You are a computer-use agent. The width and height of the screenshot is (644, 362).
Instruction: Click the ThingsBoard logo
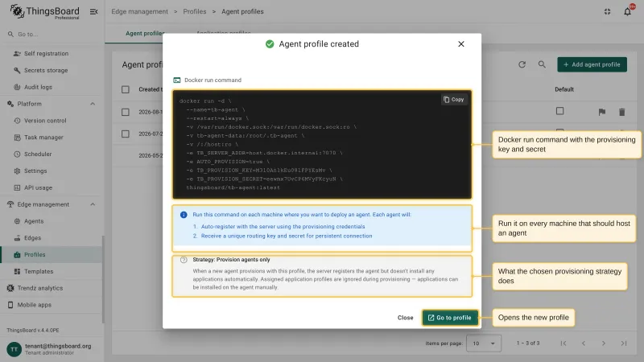coord(45,11)
